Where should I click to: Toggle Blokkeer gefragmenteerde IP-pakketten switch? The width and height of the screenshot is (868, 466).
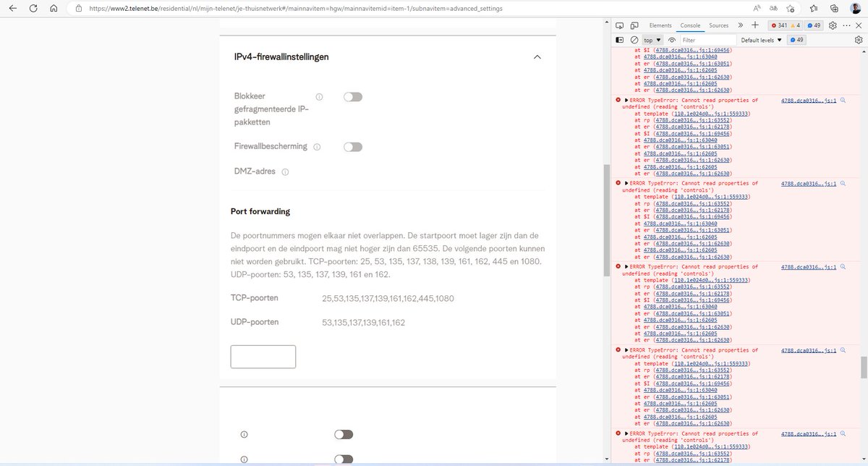click(x=353, y=97)
